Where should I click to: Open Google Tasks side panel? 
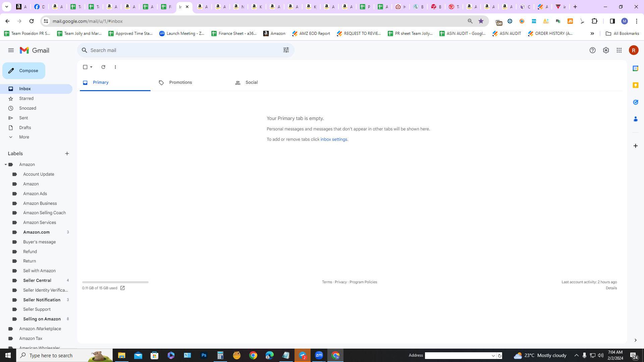(635, 102)
